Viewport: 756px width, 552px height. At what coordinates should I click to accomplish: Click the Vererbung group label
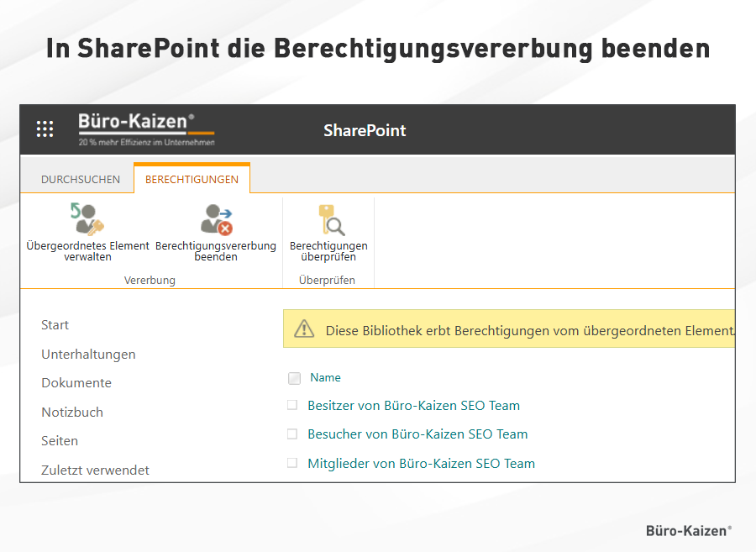coord(150,280)
